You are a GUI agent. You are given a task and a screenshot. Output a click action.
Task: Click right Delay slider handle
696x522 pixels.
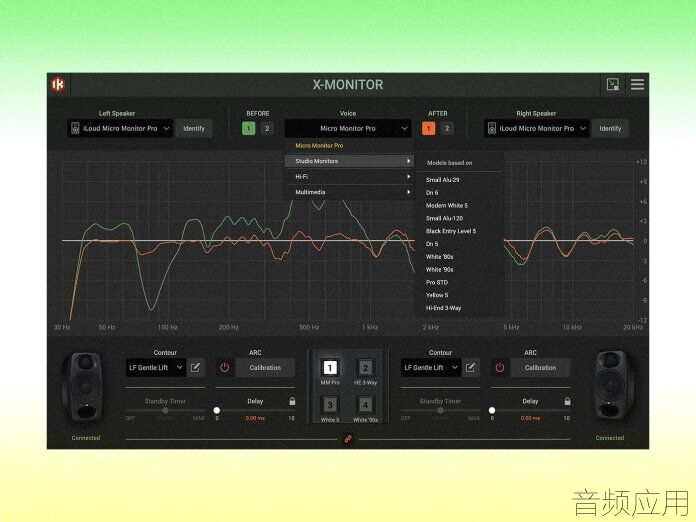[x=492, y=410]
